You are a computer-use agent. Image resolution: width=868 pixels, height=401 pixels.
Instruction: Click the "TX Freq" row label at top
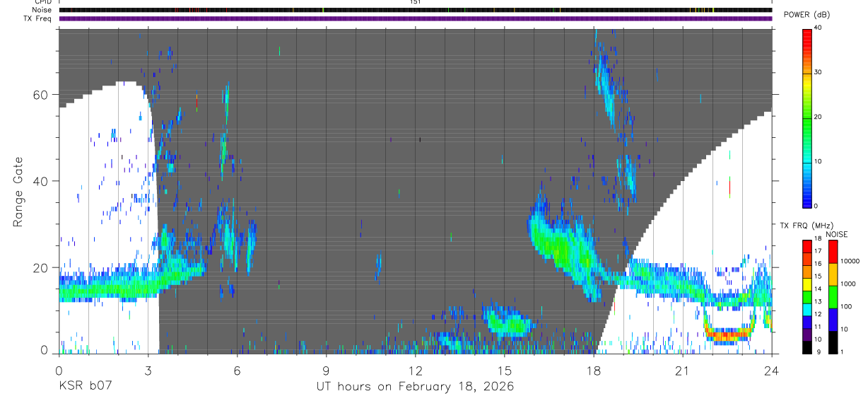(x=37, y=18)
